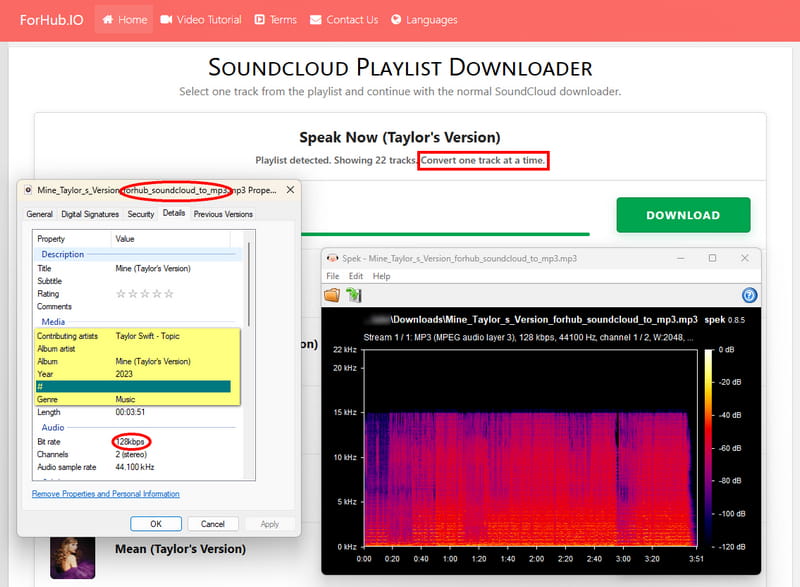Click the Terms play-box icon in navbar
Screen dimensions: 800x587
[x=260, y=19]
